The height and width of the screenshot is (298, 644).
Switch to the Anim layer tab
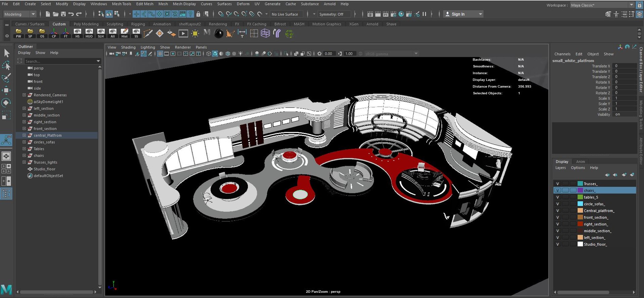click(x=580, y=162)
